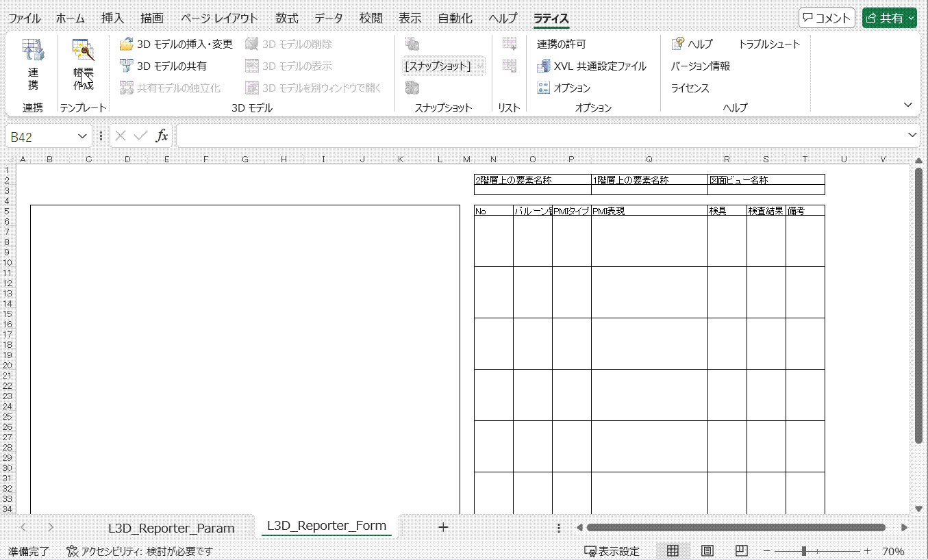Expand the formula bar
The width and height of the screenshot is (928, 560).
[912, 135]
